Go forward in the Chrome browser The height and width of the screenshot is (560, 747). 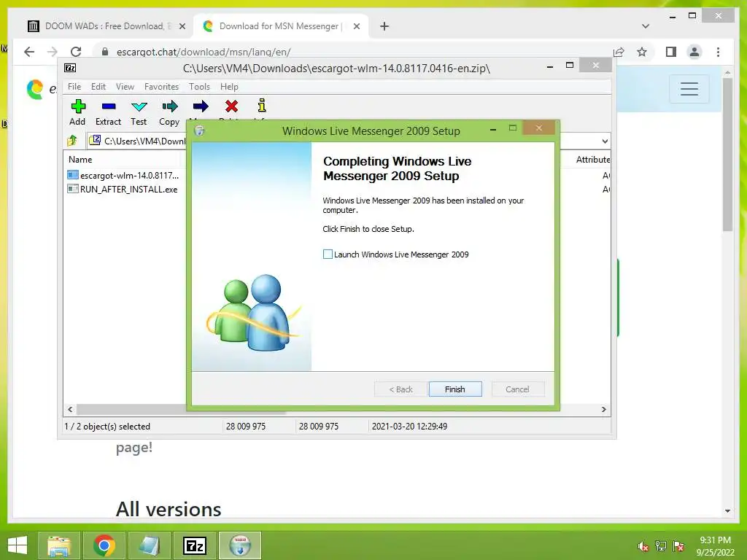pos(52,52)
